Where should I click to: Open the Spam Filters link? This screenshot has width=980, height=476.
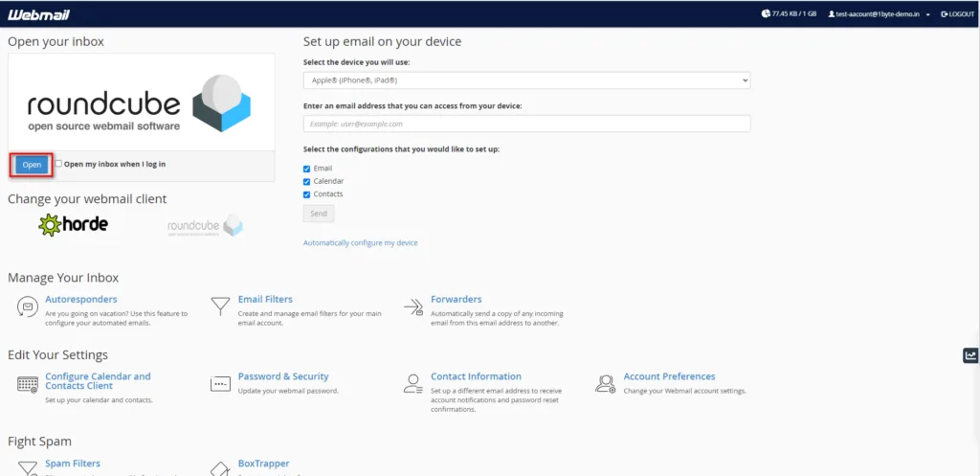coord(73,464)
